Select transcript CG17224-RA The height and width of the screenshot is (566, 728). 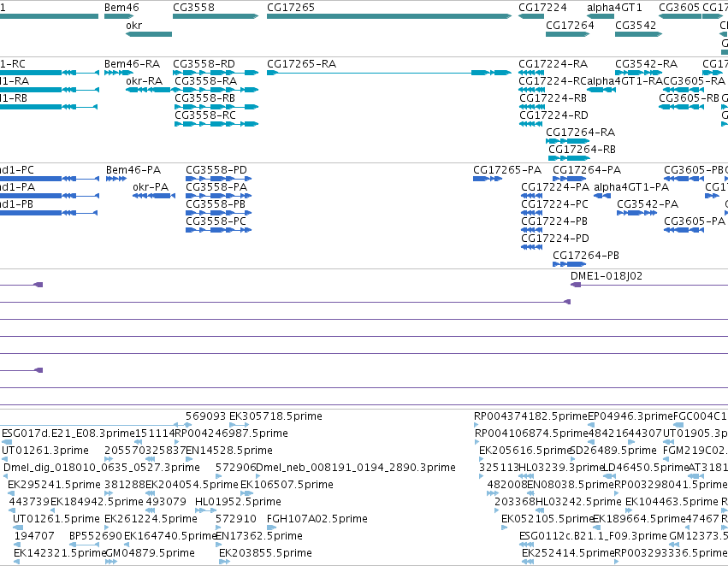[531, 73]
